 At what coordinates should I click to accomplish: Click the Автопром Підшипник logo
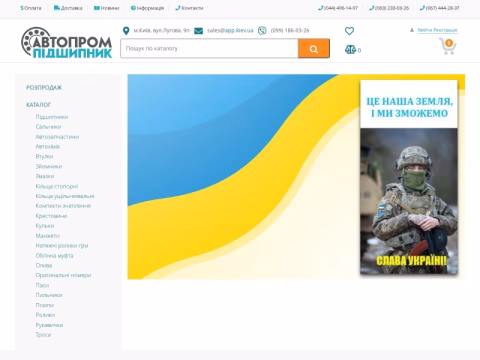(67, 43)
